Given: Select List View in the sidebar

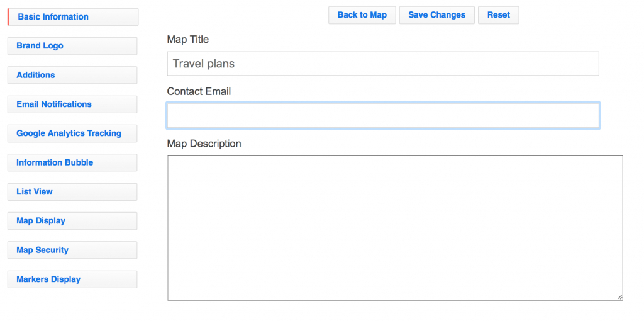Looking at the screenshot, I should (x=72, y=192).
